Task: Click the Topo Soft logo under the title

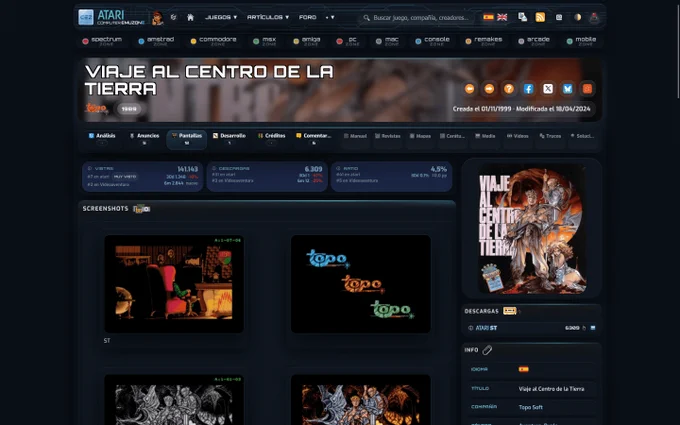Action: point(97,108)
